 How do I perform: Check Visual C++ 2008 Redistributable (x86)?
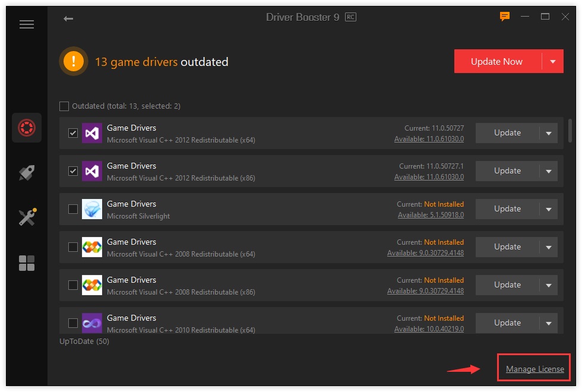(x=72, y=285)
